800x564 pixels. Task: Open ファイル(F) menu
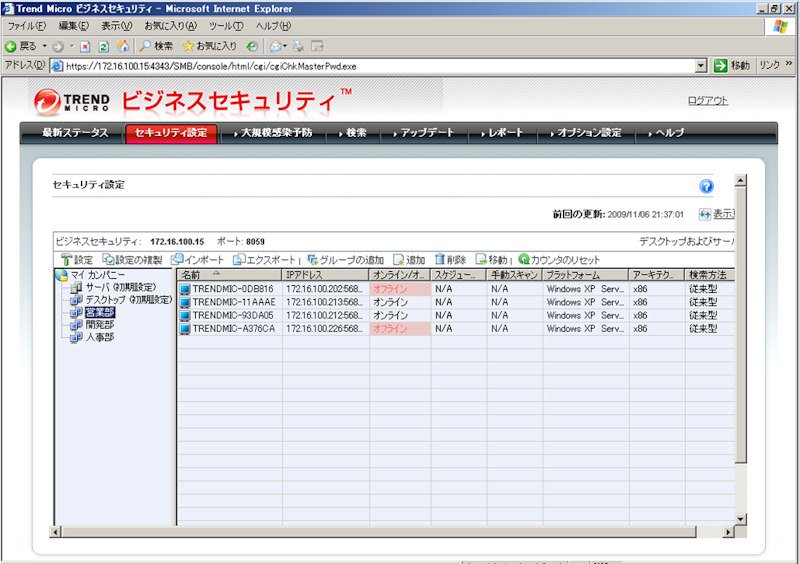[27, 26]
